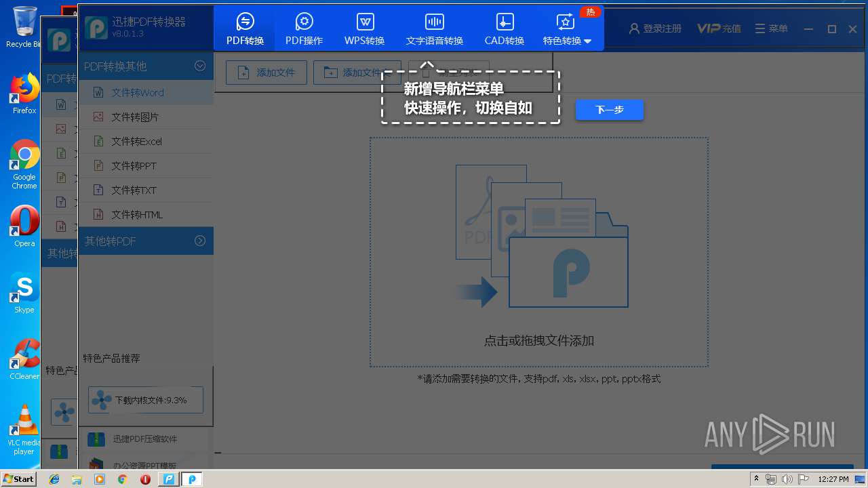The width and height of the screenshot is (868, 488).
Task: Click the HTML icon beside 文件转HTML
Action: pos(98,214)
